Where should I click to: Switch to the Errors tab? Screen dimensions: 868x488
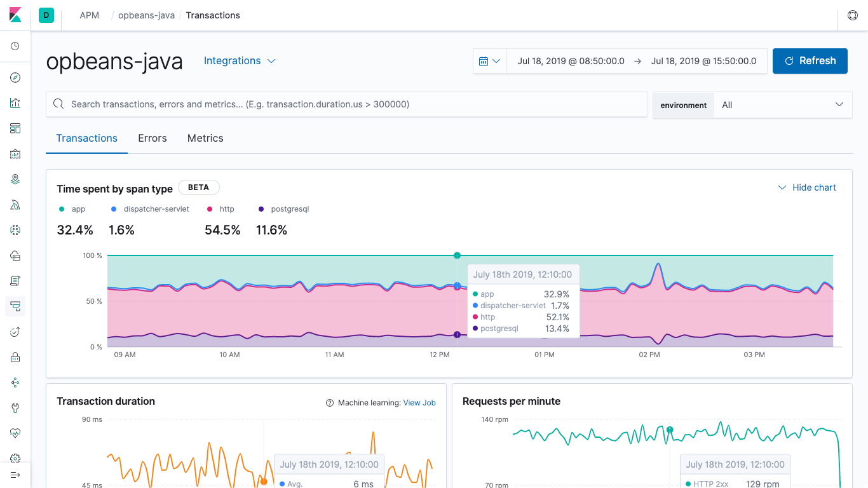pos(152,138)
